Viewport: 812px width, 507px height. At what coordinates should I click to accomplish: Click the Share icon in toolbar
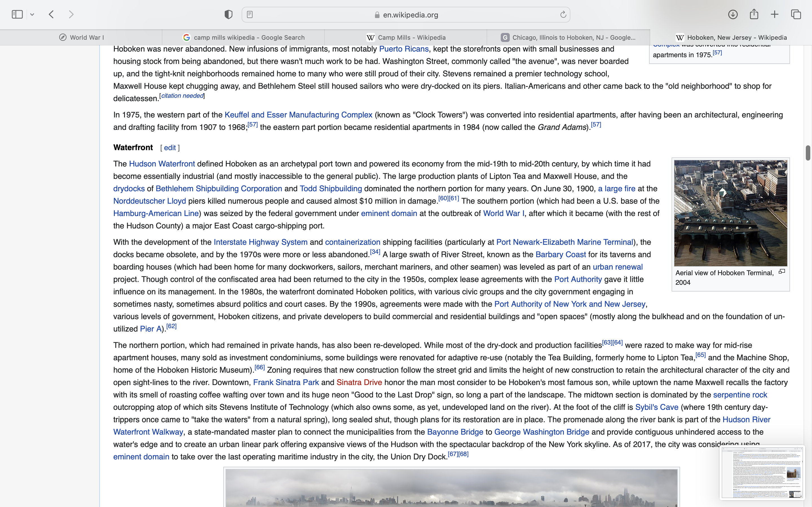(754, 14)
